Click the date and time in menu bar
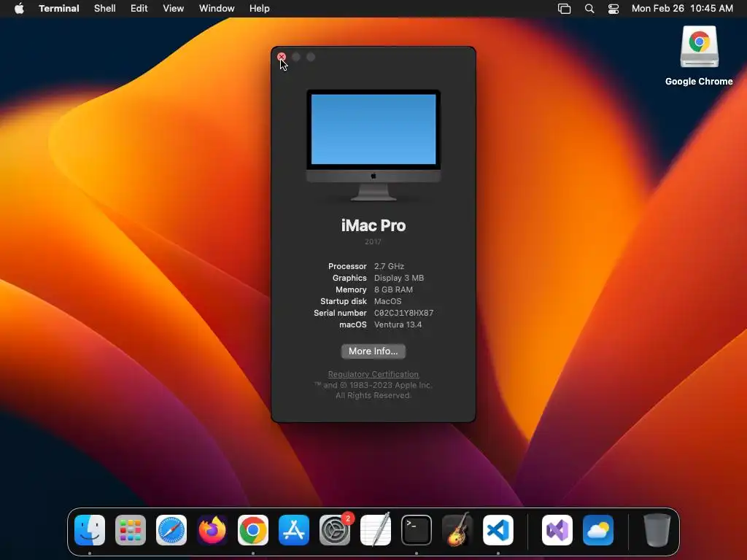 [x=682, y=9]
